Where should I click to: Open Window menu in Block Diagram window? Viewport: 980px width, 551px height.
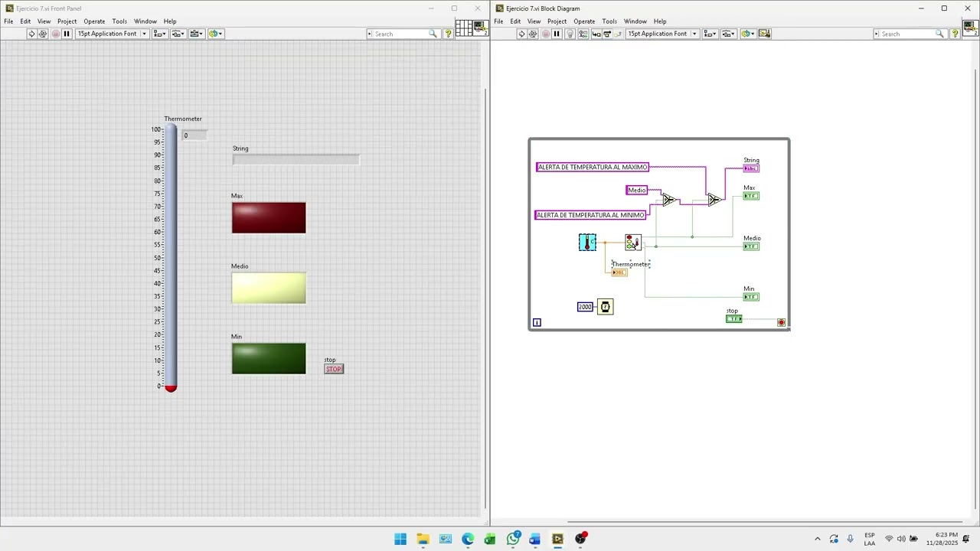click(x=635, y=21)
